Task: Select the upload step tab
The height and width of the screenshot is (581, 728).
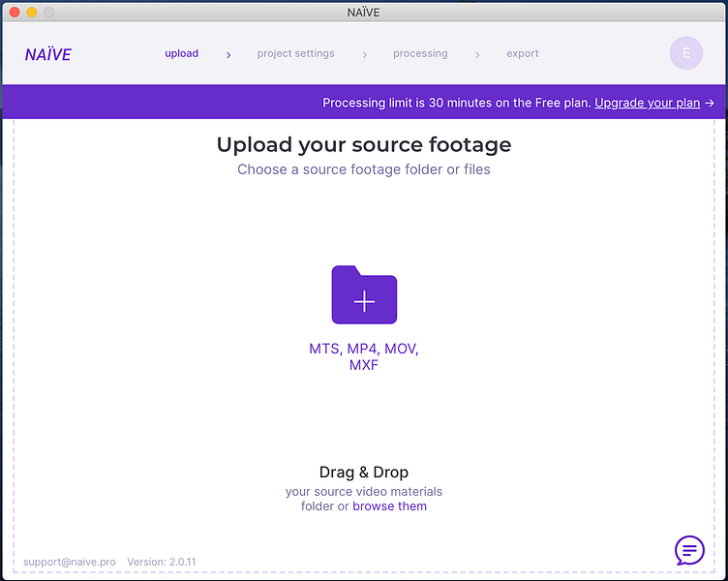Action: (182, 53)
